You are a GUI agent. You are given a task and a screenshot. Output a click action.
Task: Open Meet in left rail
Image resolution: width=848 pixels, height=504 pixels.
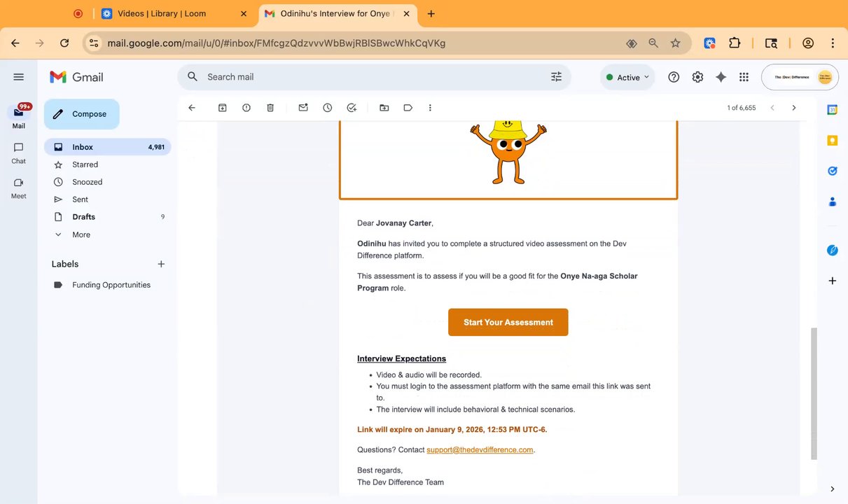click(x=19, y=187)
